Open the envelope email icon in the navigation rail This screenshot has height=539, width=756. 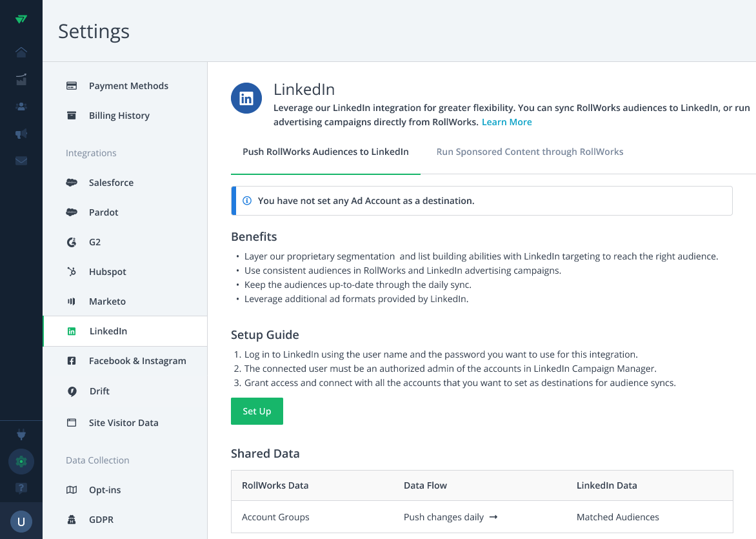point(21,161)
